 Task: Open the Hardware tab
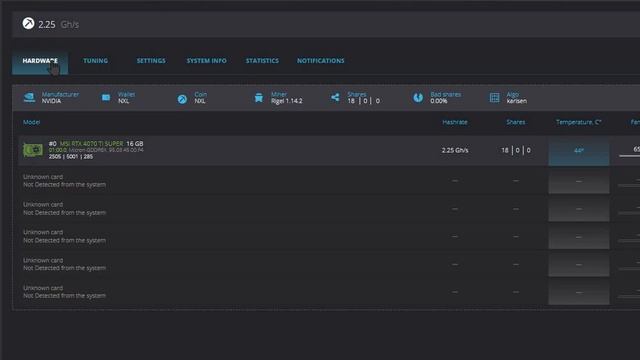click(40, 61)
